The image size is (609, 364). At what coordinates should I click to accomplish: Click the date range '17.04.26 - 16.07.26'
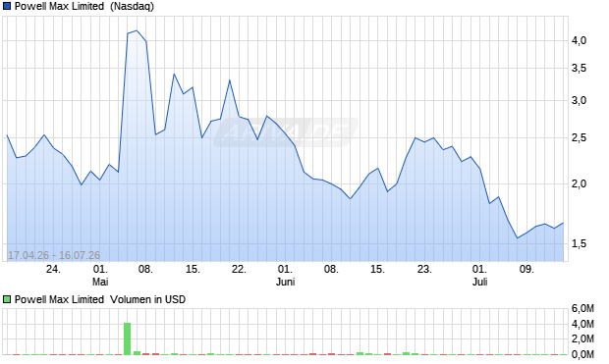pyautogui.click(x=54, y=255)
